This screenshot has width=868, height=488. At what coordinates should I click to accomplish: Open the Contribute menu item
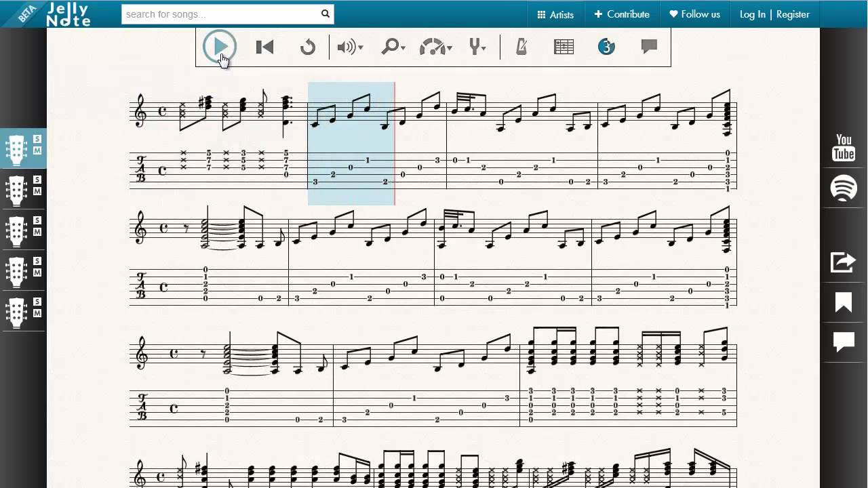[622, 14]
